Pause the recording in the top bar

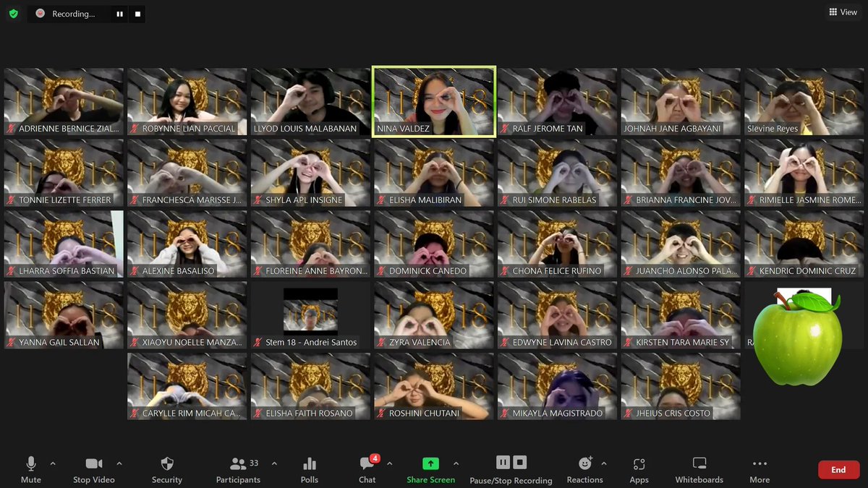tap(119, 14)
